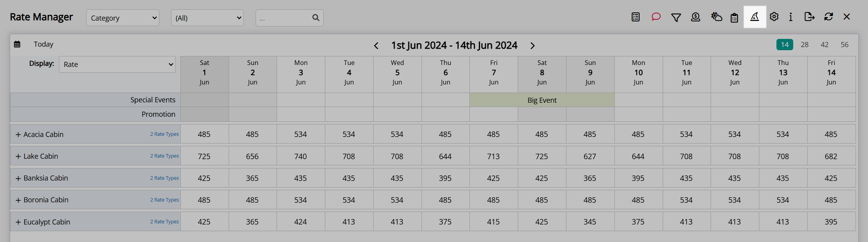Image resolution: width=868 pixels, height=242 pixels.
Task: Open the weather sun-and-cloud icon
Action: click(x=716, y=17)
